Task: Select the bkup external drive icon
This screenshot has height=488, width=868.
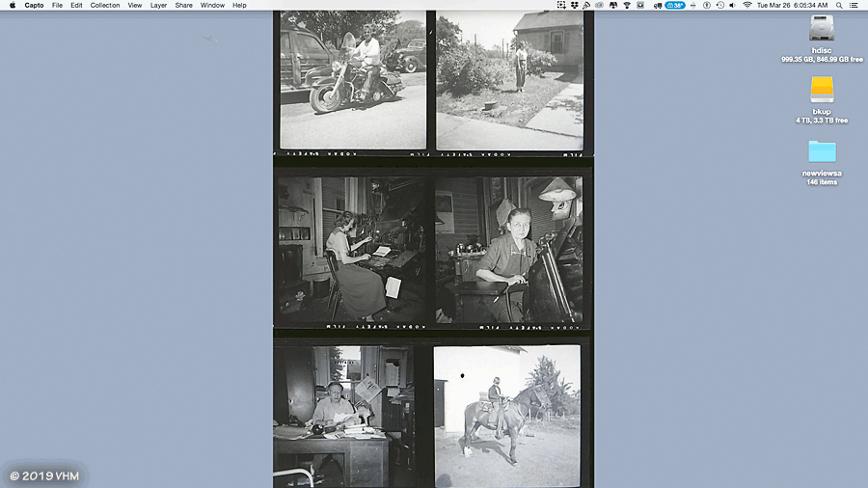Action: [822, 90]
